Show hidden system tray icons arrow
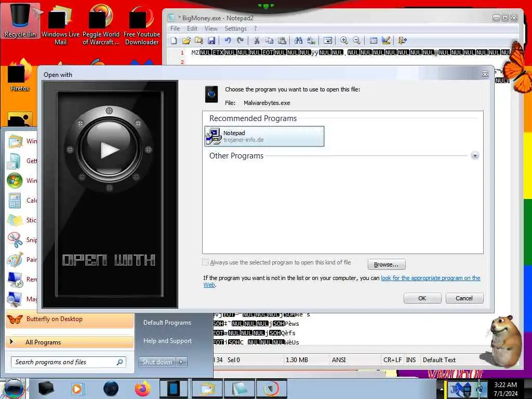The image size is (532, 399). 441,389
